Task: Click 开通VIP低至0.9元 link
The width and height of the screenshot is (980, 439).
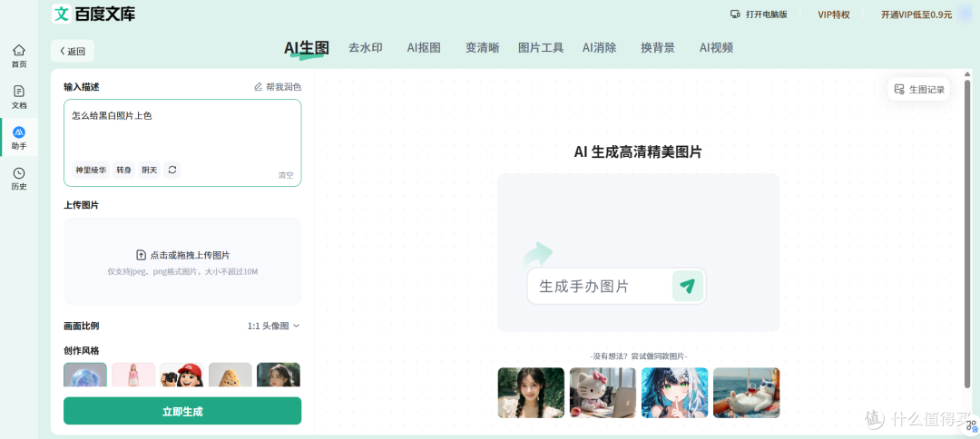Action: pos(916,15)
